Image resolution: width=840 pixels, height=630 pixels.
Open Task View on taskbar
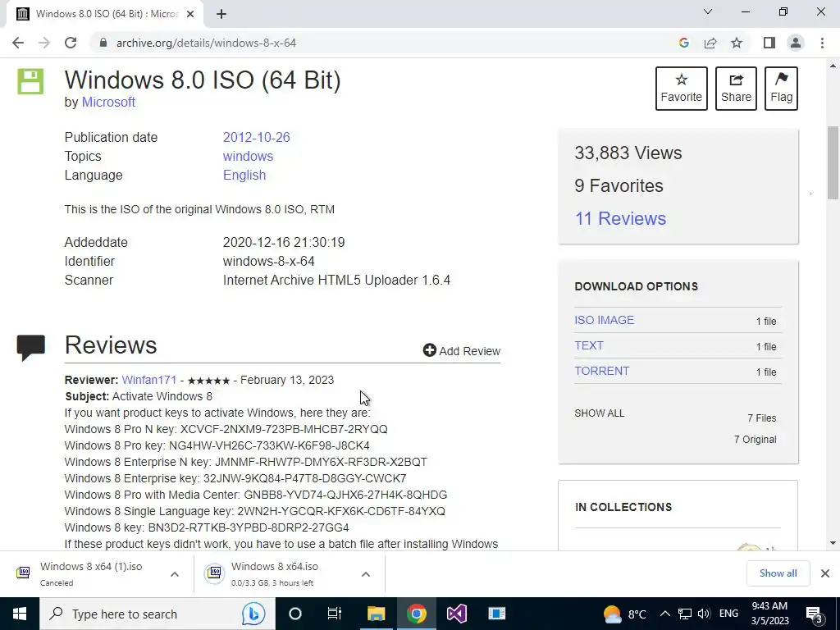click(x=335, y=614)
